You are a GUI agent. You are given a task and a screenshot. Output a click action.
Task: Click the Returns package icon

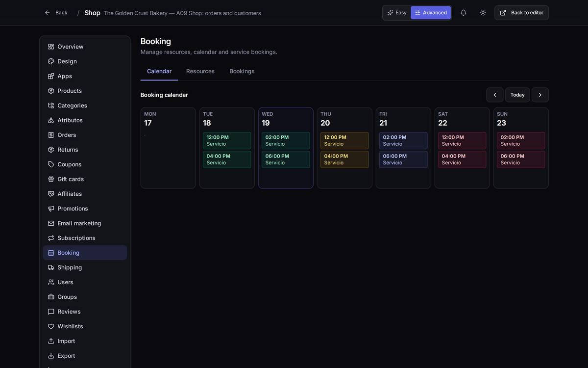pos(51,150)
